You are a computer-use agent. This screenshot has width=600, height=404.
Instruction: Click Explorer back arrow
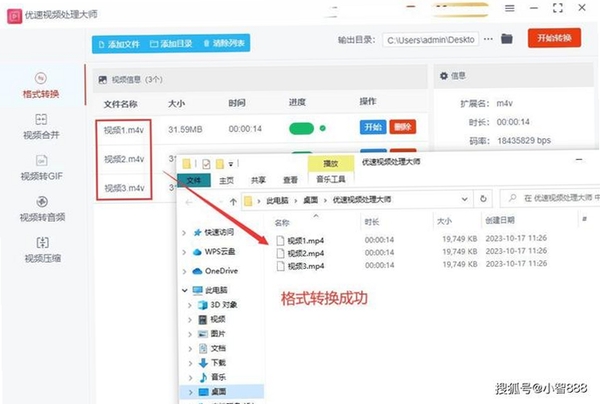tap(188, 202)
